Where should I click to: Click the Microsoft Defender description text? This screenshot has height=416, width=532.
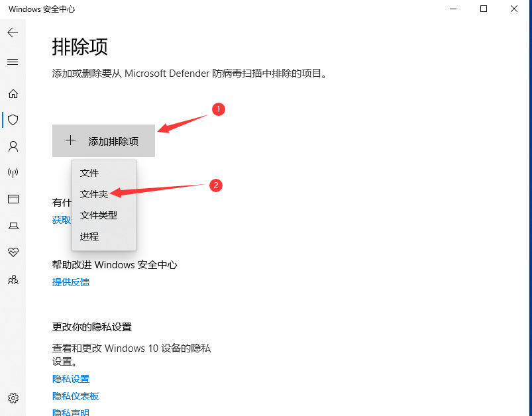tap(189, 74)
